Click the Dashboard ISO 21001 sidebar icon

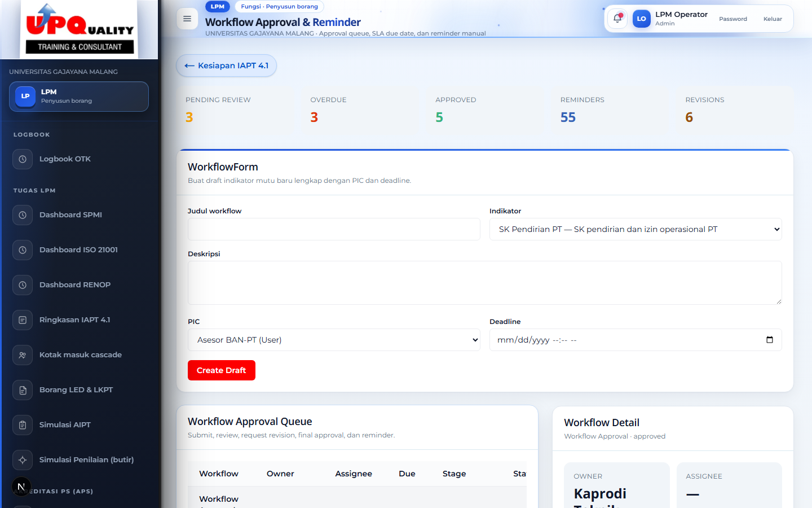click(x=23, y=250)
